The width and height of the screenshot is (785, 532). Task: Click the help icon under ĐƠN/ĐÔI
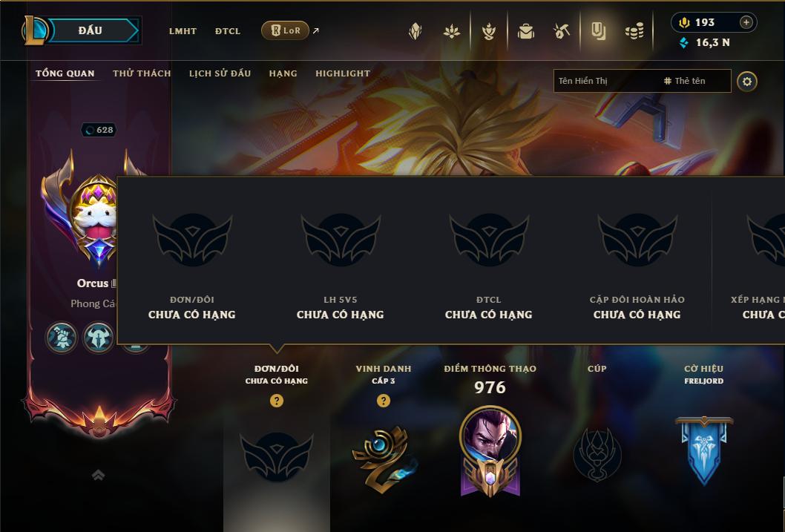276,401
